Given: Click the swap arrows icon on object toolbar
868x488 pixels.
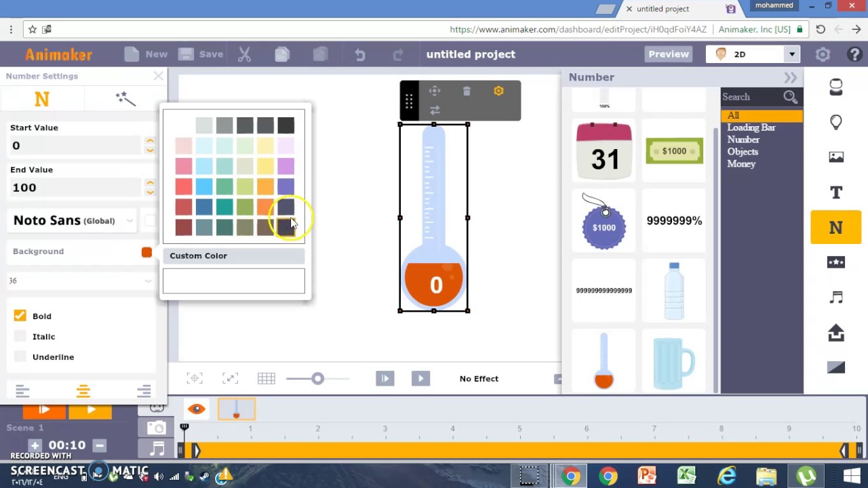Looking at the screenshot, I should click(x=435, y=110).
